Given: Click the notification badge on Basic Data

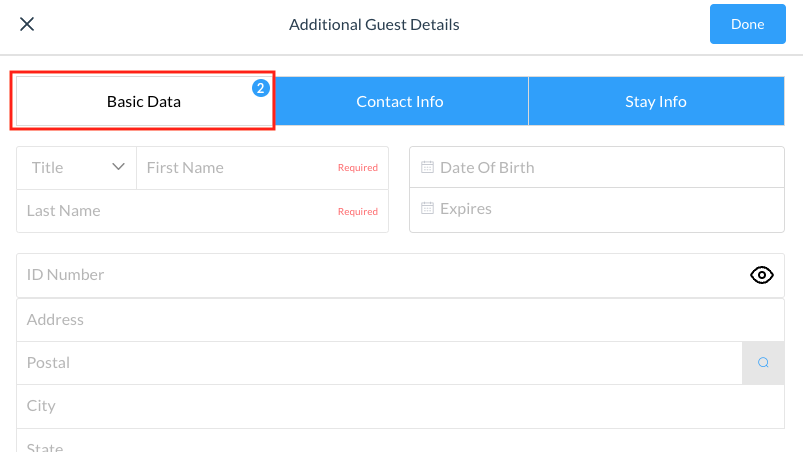Looking at the screenshot, I should click(260, 88).
